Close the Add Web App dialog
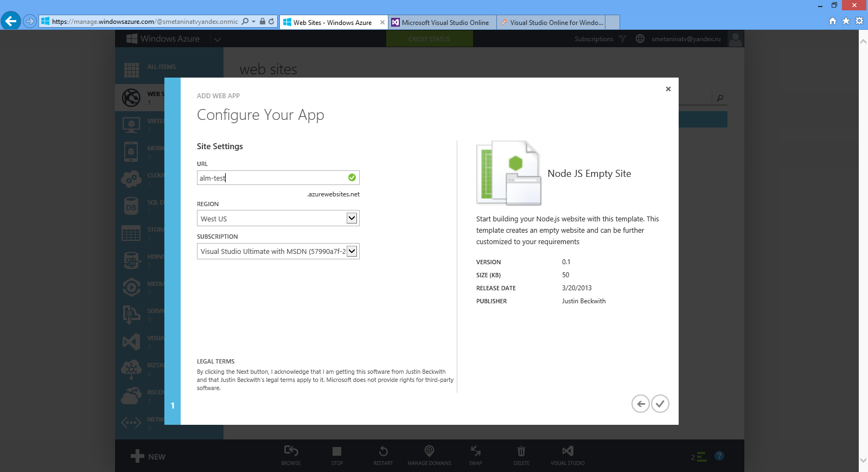This screenshot has width=868, height=472. coord(668,89)
